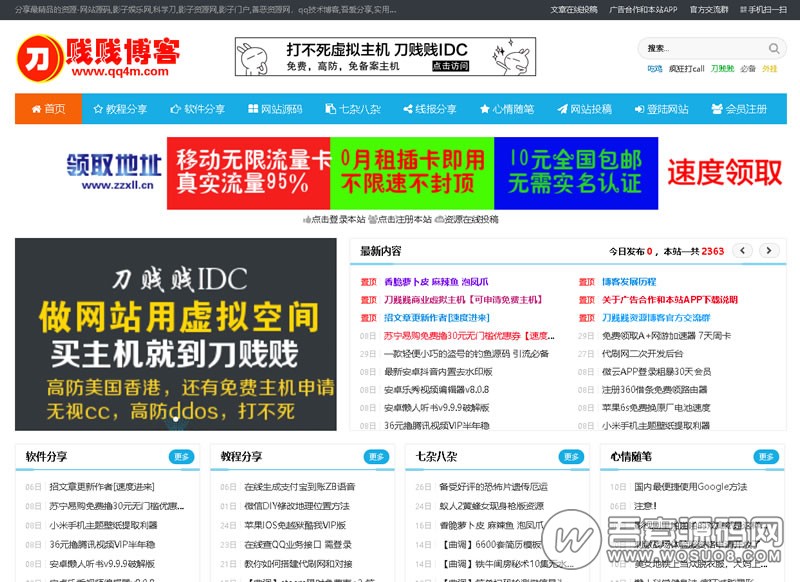Go to next page of 最新内容
Screen dimensions: 800x582
pos(769,251)
